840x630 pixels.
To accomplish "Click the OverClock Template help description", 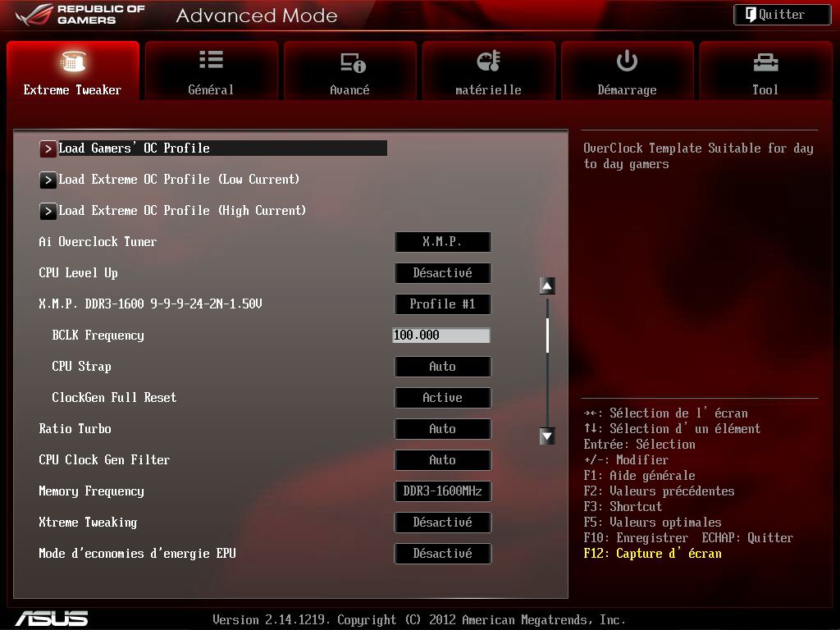I will [x=699, y=156].
